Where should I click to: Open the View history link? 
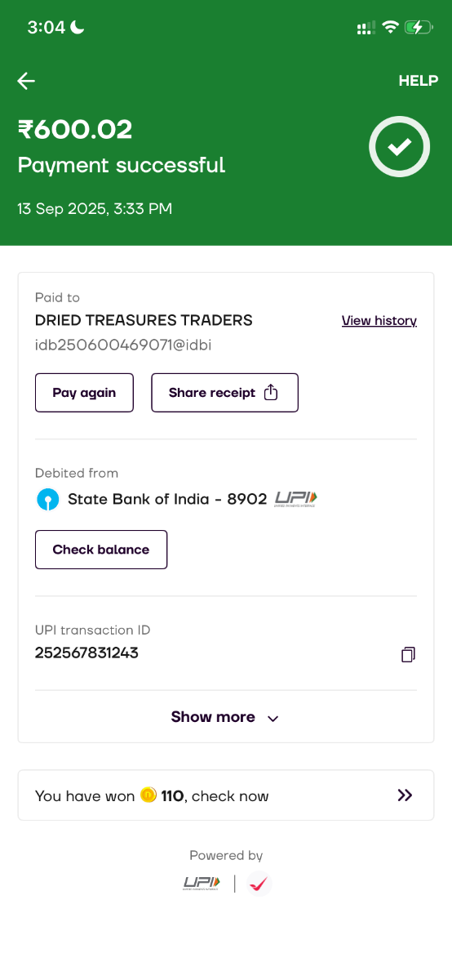[379, 321]
